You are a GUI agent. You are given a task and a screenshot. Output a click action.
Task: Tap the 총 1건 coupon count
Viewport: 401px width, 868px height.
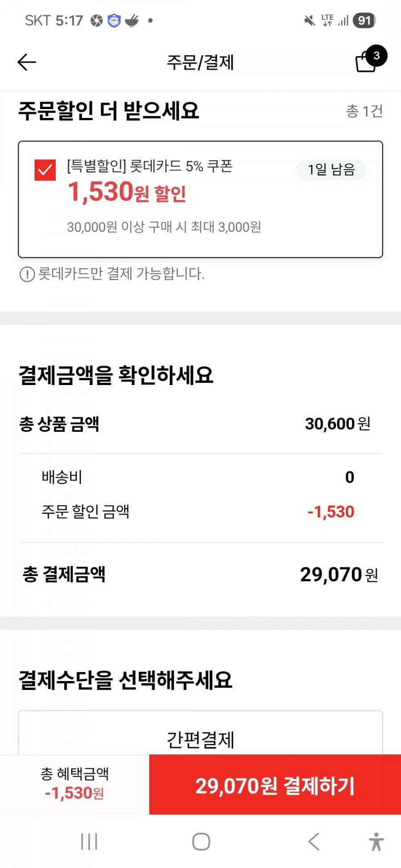click(x=364, y=111)
